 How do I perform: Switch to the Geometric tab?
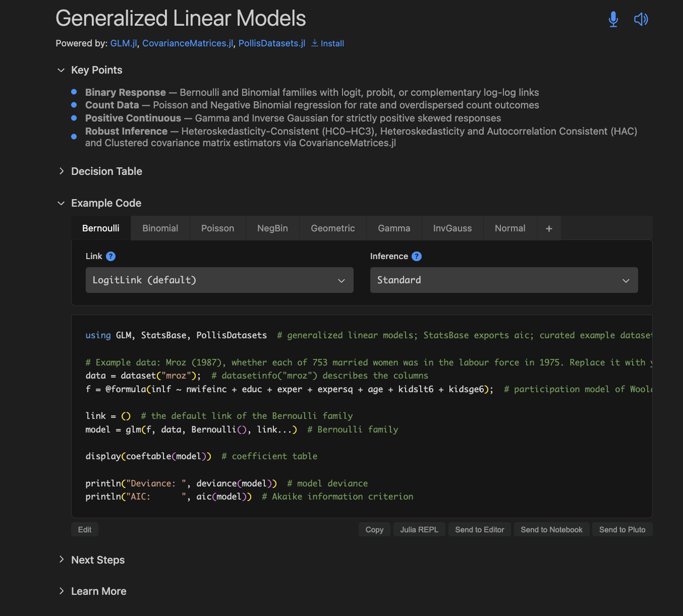pyautogui.click(x=333, y=228)
